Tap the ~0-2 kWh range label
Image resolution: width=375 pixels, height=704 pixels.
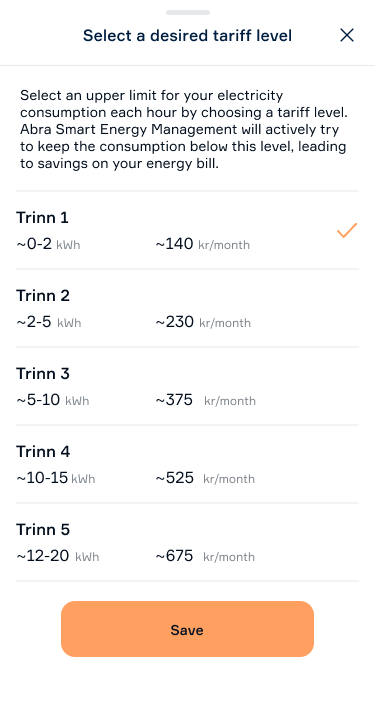click(x=49, y=244)
